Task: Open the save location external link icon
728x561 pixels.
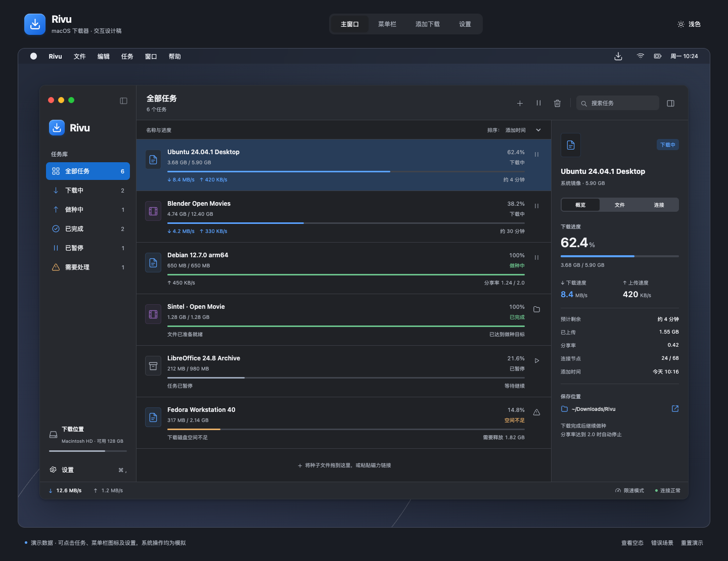Action: pyautogui.click(x=675, y=408)
